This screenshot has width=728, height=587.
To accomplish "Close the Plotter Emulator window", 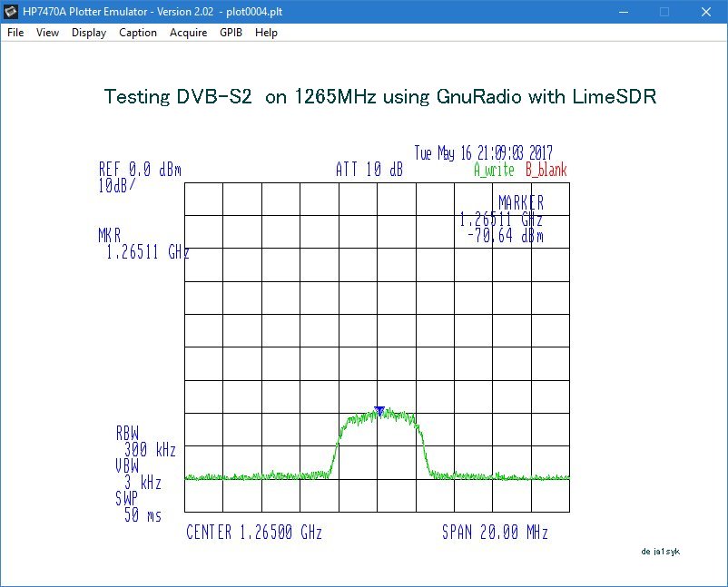I will 706,12.
